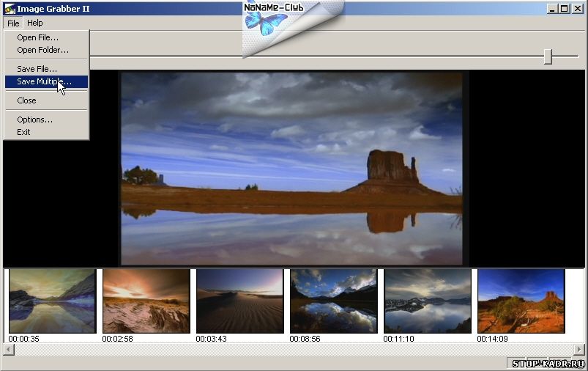This screenshot has height=371, width=588.
Task: Click timestamp text 00:11:10
Action: [x=398, y=339]
